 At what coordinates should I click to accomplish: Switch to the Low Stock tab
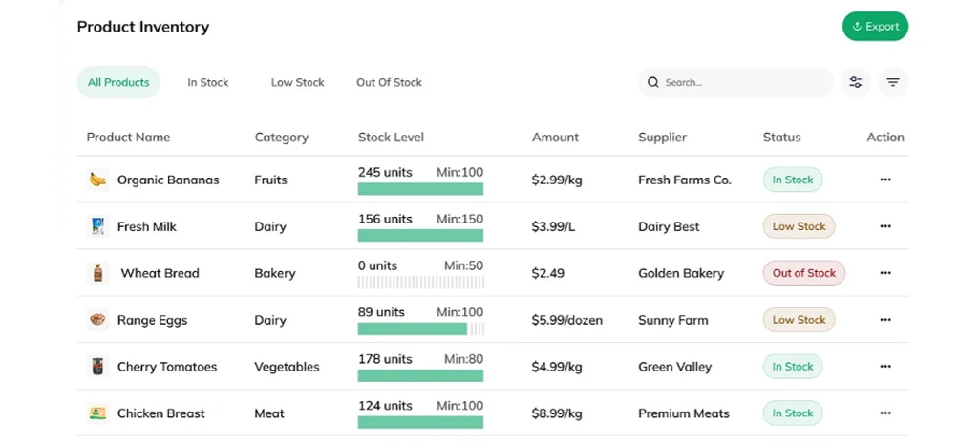pos(297,82)
